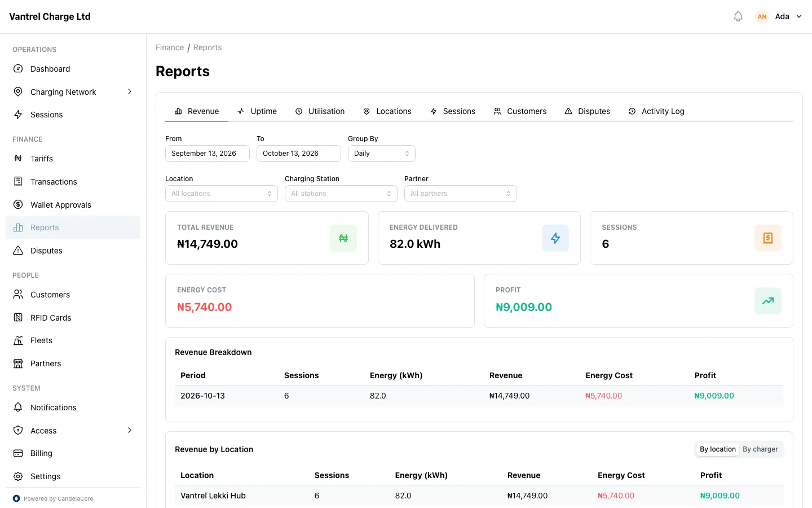Click the 82.0 kWh Energy Delivered value

pos(415,244)
